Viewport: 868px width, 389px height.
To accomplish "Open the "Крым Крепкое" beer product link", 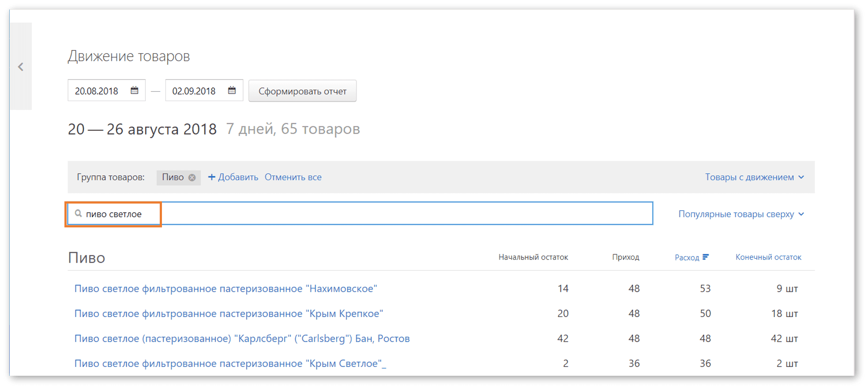I will [x=229, y=313].
